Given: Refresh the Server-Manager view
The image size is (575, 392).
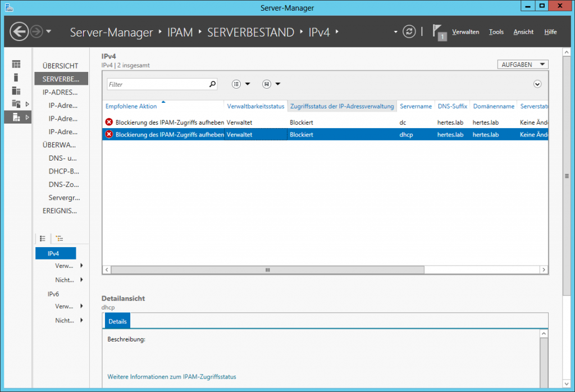Looking at the screenshot, I should tap(409, 31).
